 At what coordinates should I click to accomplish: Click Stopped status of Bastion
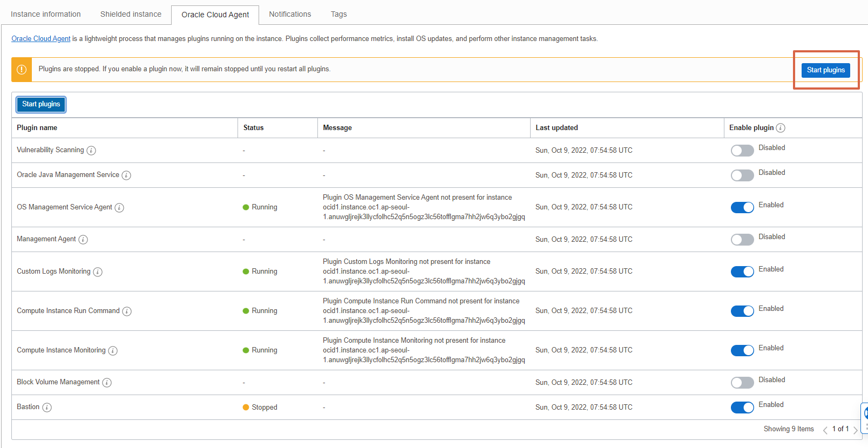tap(260, 408)
